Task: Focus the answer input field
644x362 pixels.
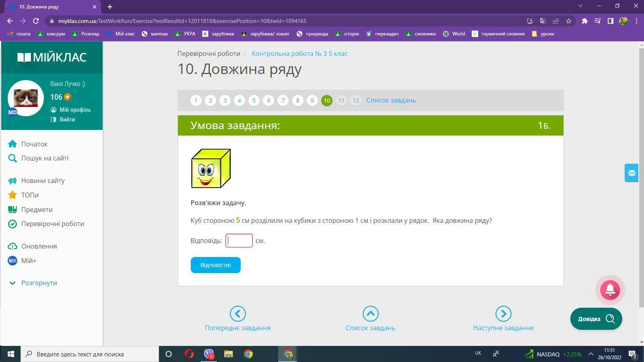Action: tap(239, 241)
